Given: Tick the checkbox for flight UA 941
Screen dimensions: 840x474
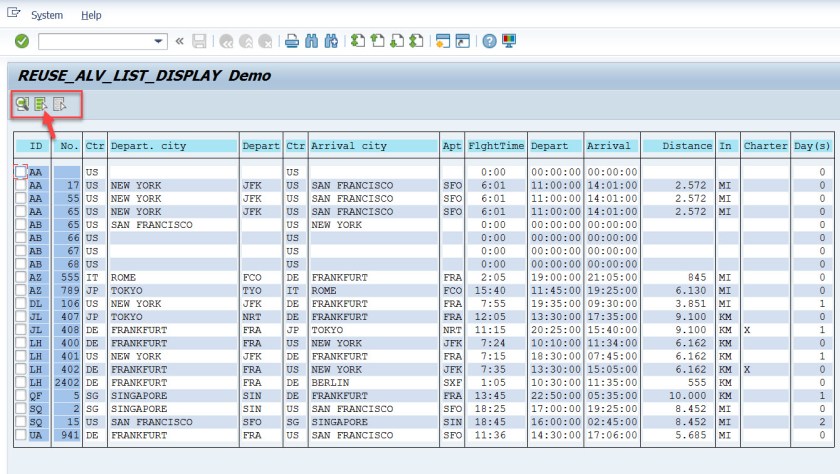Looking at the screenshot, I should click(x=21, y=435).
